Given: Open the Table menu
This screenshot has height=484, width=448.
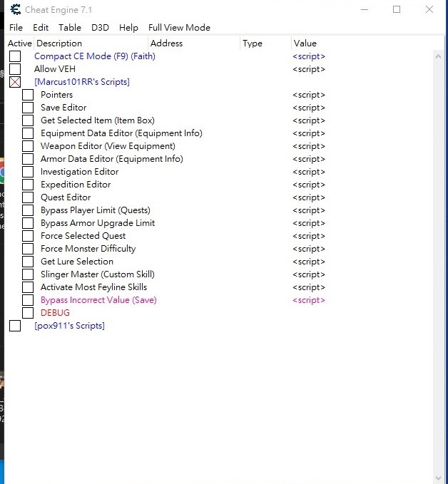Looking at the screenshot, I should tap(70, 28).
